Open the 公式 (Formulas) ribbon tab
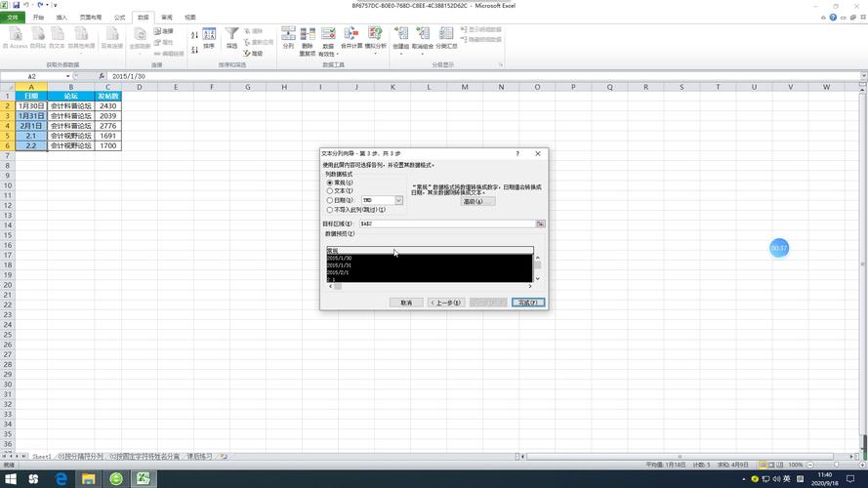The image size is (868, 488). [x=119, y=18]
